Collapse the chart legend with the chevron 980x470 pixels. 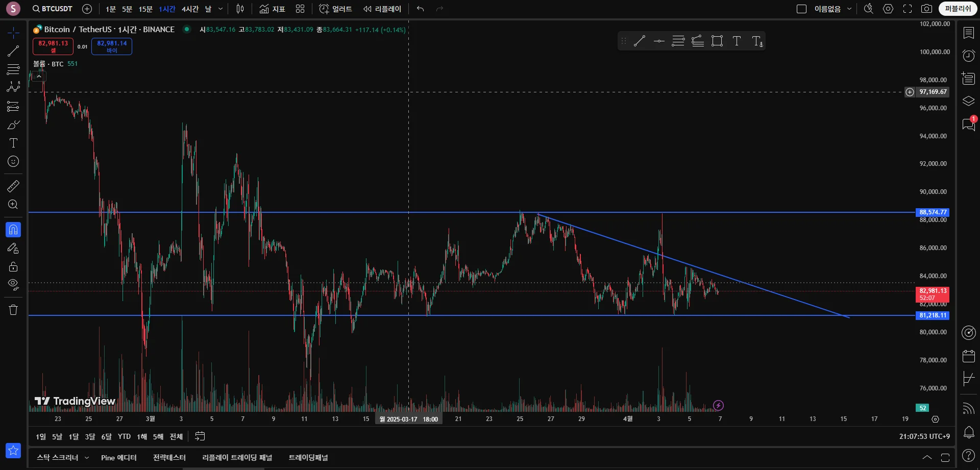pos(39,77)
